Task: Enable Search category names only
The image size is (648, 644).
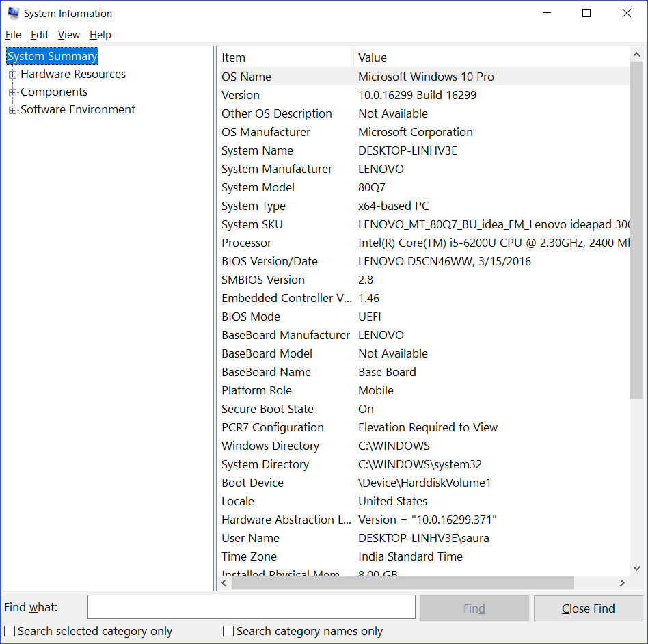Action: tap(228, 631)
